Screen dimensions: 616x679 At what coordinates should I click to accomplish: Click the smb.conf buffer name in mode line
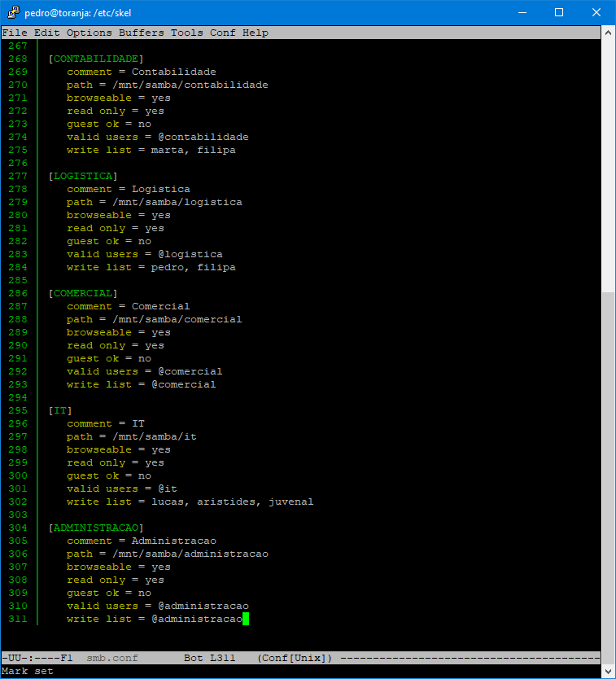(x=112, y=658)
